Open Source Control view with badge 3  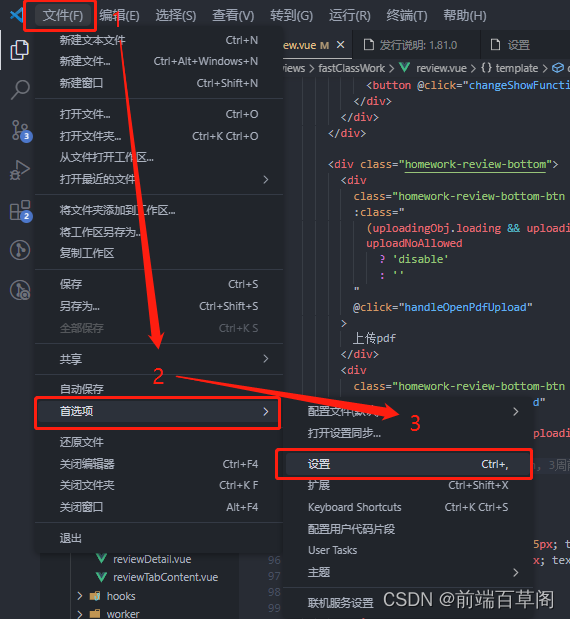[x=21, y=131]
